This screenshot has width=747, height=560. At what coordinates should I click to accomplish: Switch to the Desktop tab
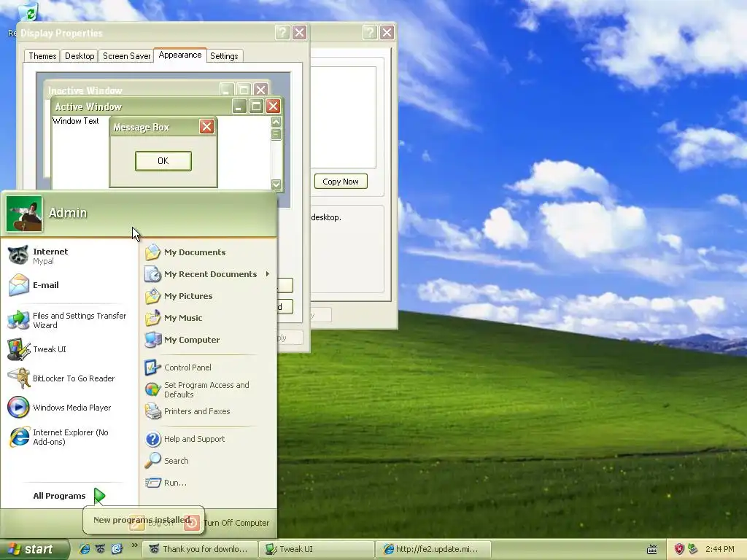(x=80, y=56)
